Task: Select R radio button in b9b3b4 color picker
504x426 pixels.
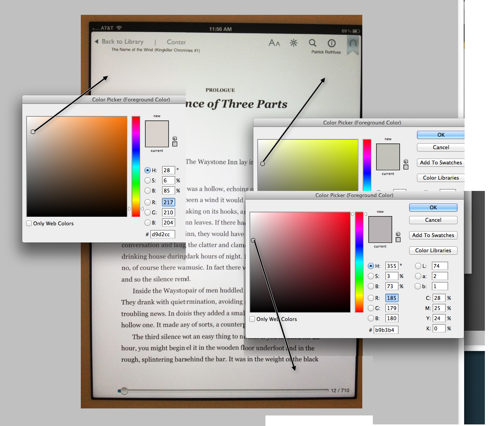Action: point(371,298)
